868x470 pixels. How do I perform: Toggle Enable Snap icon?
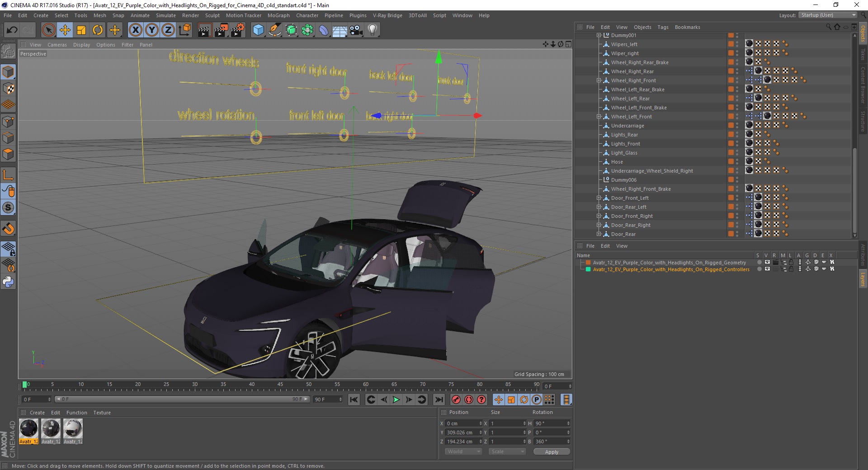tap(8, 229)
